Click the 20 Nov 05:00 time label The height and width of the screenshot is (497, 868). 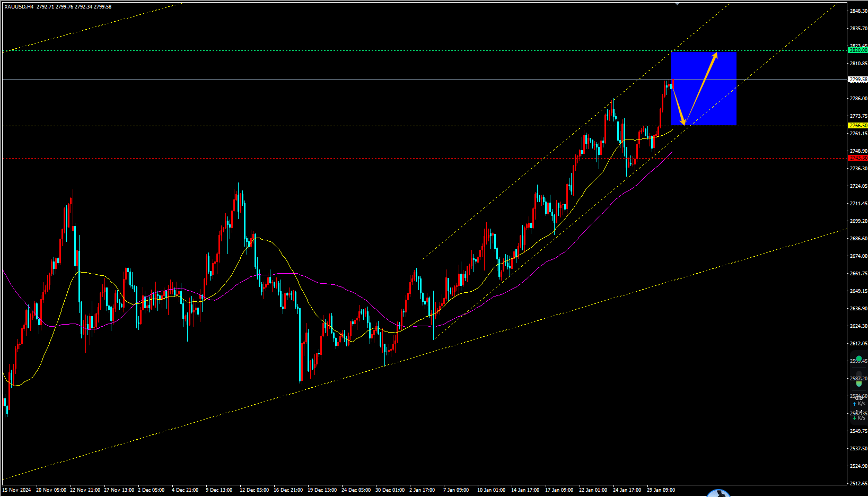point(51,490)
